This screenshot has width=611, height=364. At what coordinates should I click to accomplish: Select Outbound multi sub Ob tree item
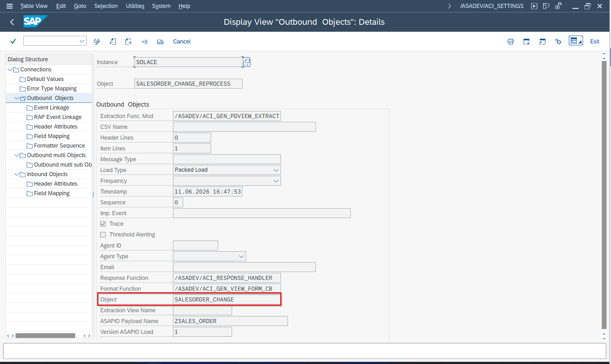[63, 165]
